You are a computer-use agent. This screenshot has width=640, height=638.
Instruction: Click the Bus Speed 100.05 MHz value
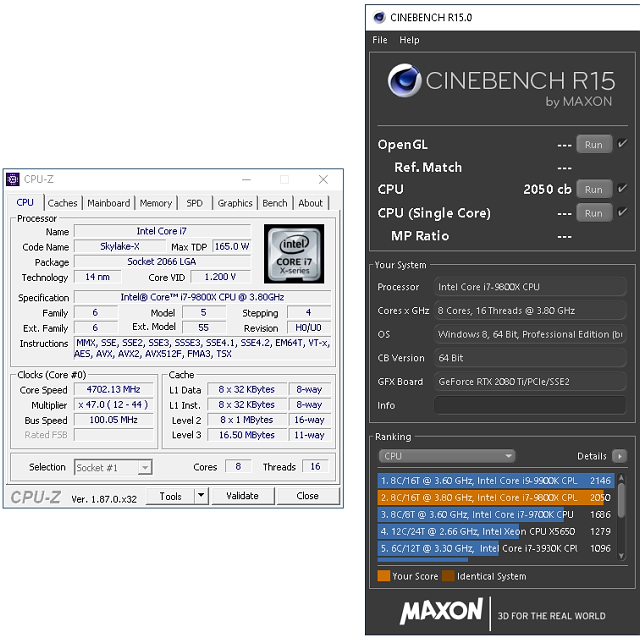[x=113, y=420]
